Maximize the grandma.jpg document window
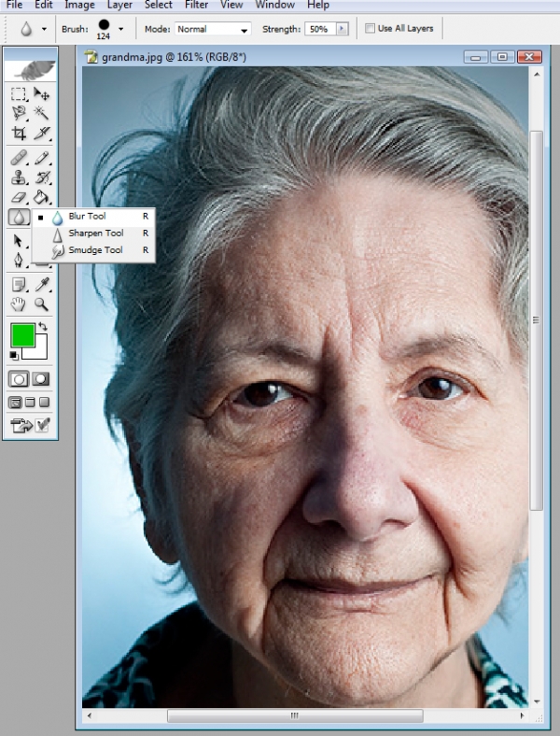This screenshot has height=736, width=560. [502, 57]
